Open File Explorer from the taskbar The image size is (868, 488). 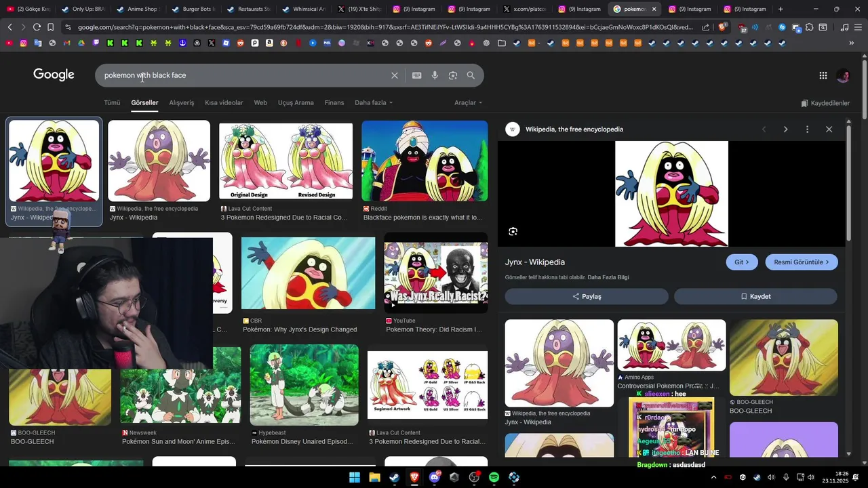click(374, 477)
